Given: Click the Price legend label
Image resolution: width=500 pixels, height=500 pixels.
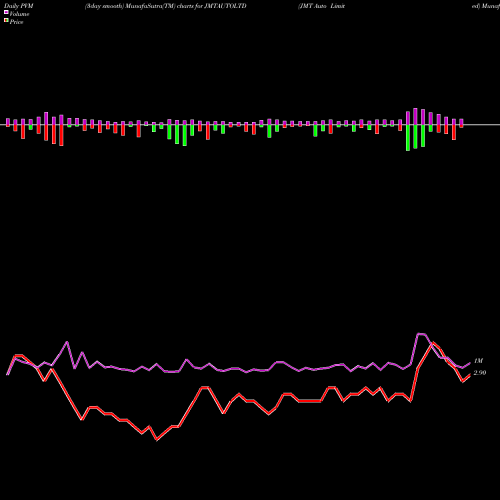Looking at the screenshot, I should [16, 22].
